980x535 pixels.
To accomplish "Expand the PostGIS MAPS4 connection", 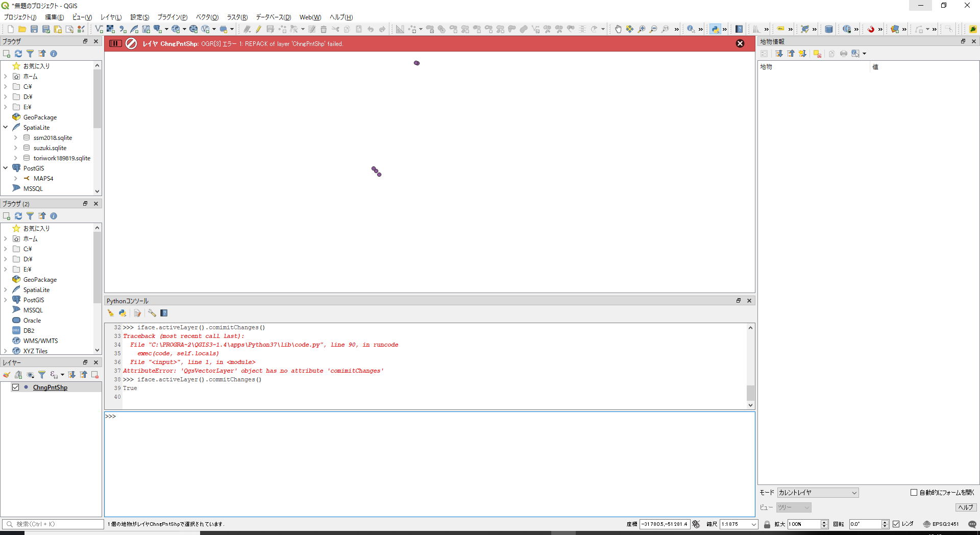I will coord(16,179).
